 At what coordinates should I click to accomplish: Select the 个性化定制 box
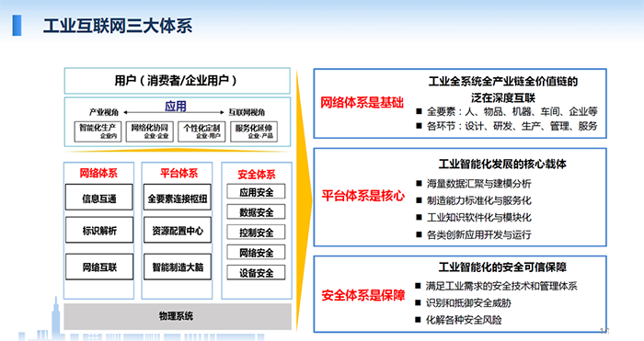[x=201, y=131]
